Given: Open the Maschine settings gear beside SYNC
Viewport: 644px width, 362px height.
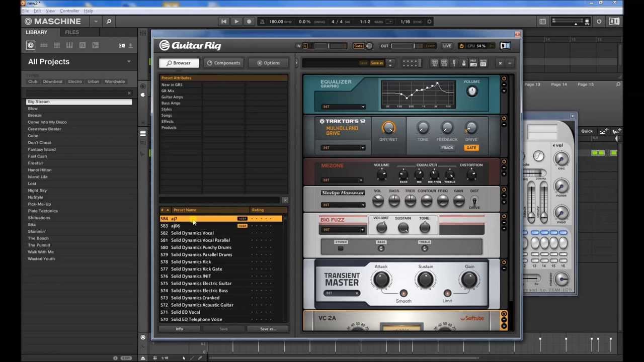Looking at the screenshot, I should coord(429,22).
